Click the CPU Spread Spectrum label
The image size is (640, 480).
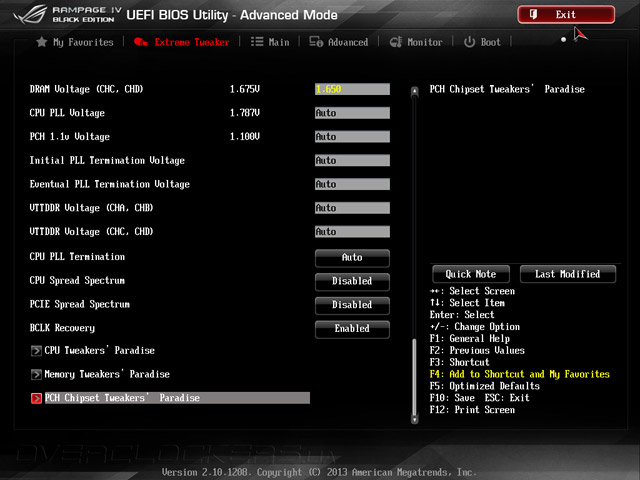[x=77, y=280]
